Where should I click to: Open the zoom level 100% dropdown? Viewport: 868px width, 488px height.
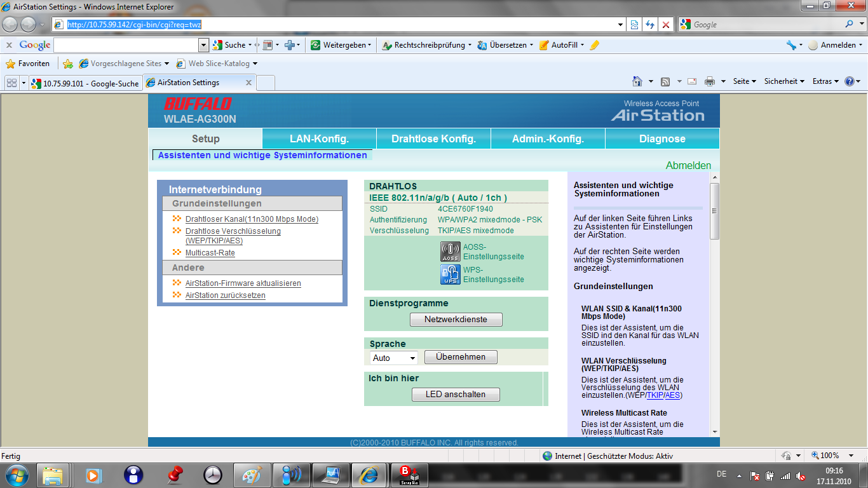point(851,456)
